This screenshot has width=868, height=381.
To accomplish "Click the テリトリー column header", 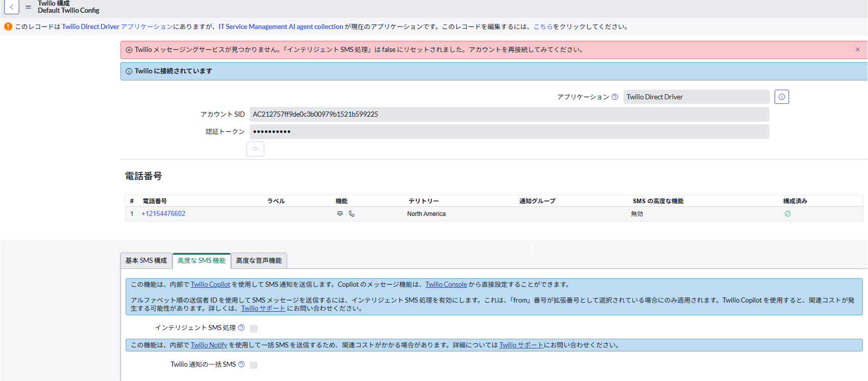I will 423,201.
